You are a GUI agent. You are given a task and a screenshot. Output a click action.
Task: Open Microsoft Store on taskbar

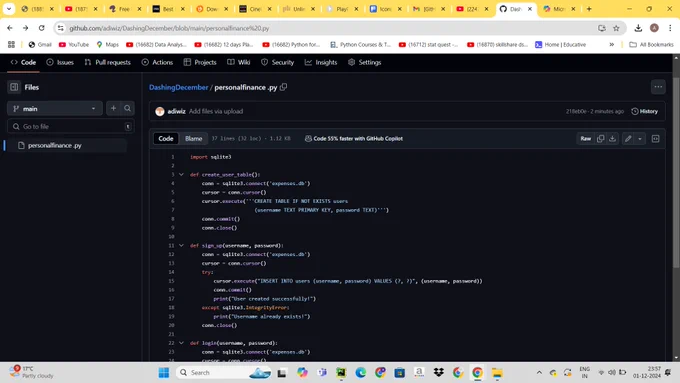coord(399,373)
